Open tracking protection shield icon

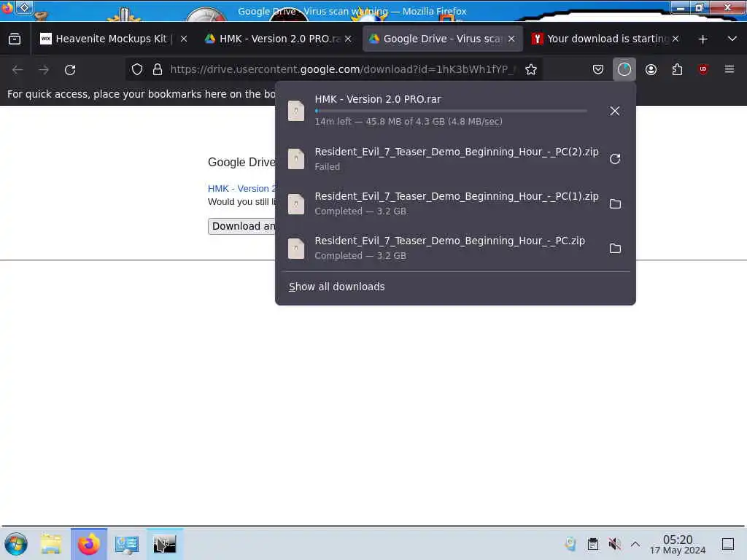tap(137, 69)
